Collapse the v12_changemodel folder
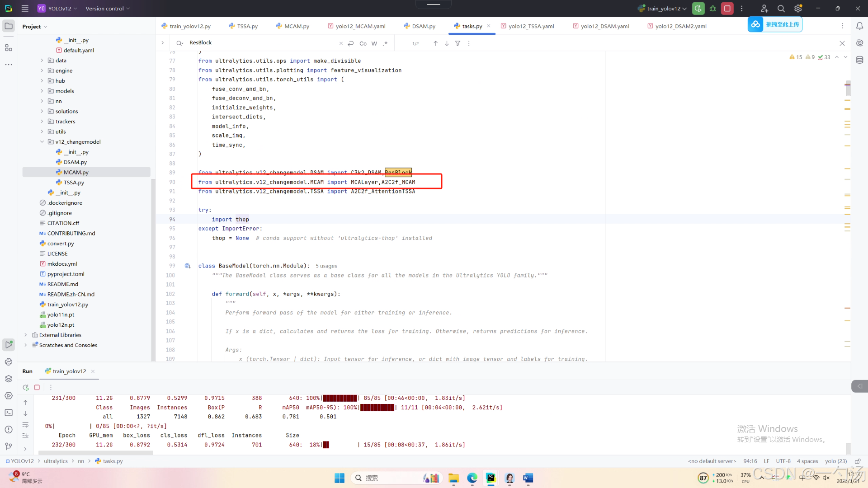The image size is (868, 488). point(42,142)
